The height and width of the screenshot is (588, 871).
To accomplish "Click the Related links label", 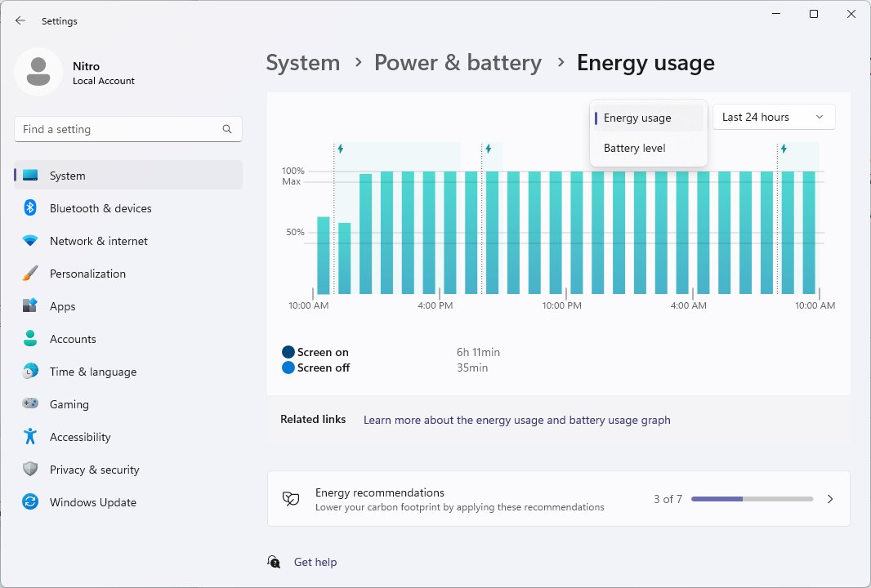I will [313, 419].
